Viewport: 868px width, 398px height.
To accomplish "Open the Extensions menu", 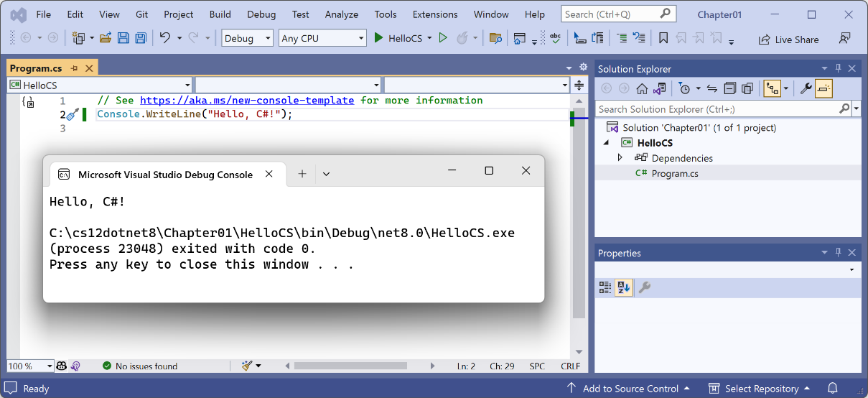I will tap(435, 14).
